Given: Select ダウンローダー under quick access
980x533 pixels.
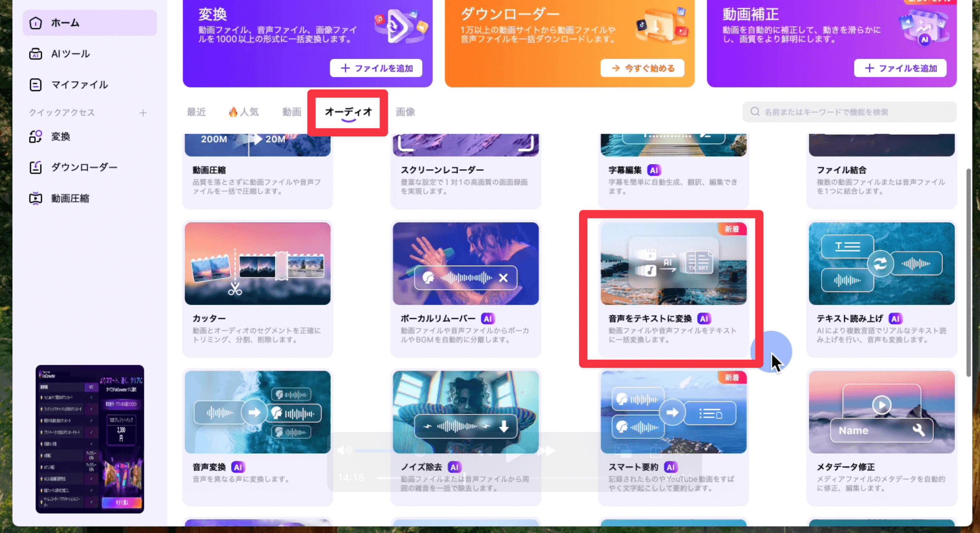Looking at the screenshot, I should click(x=84, y=167).
